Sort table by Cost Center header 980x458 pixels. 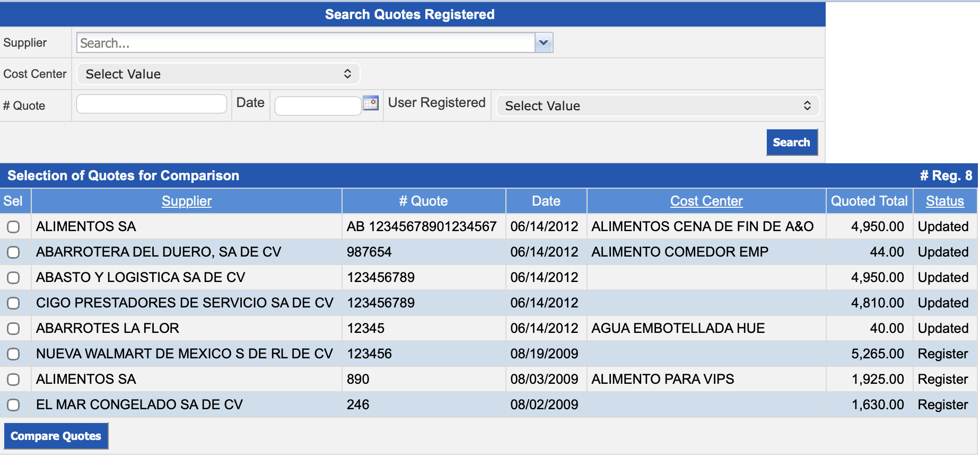[x=706, y=201]
